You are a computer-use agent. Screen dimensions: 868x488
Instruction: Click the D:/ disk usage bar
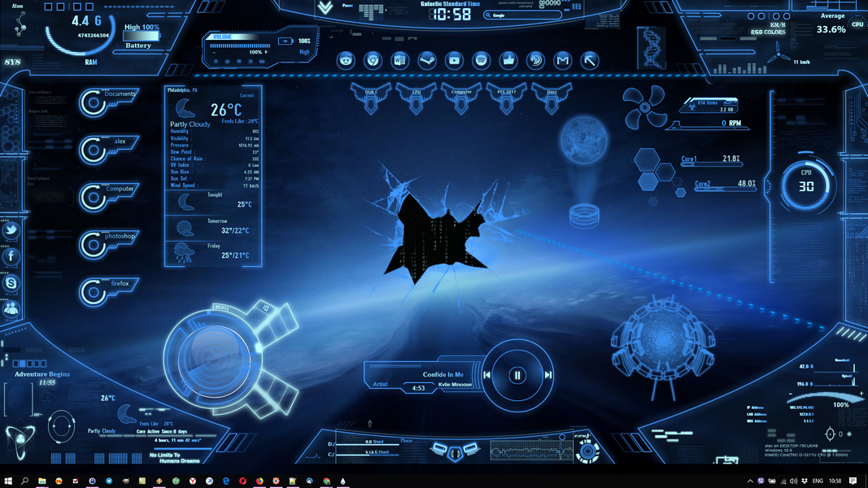pos(369,444)
